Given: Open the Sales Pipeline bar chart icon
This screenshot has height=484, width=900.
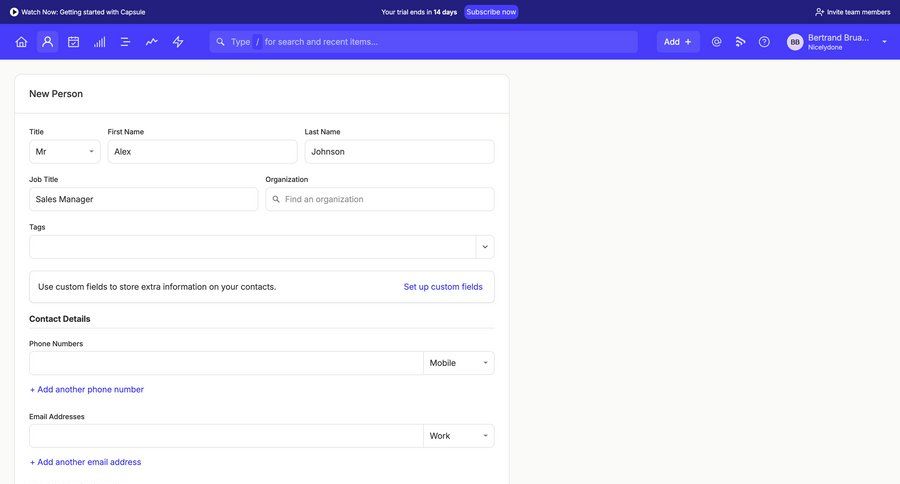Looking at the screenshot, I should coord(100,42).
